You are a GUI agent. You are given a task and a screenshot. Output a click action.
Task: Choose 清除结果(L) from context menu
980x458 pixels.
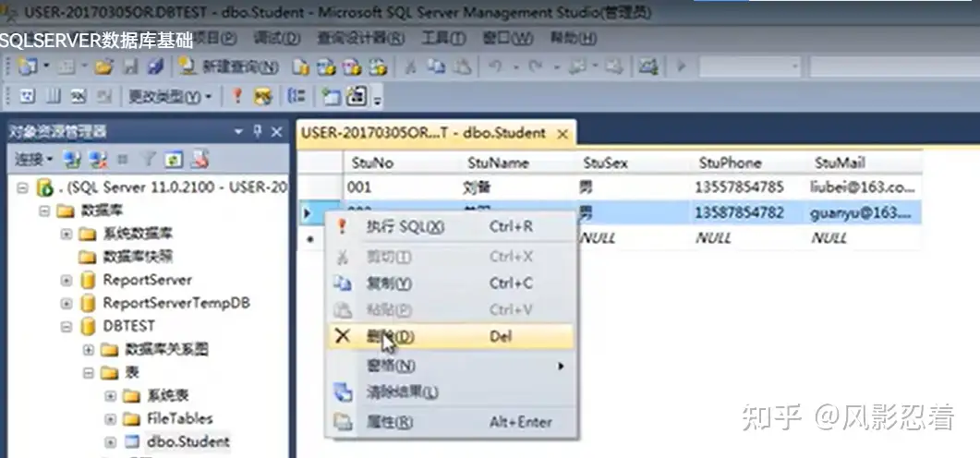click(x=452, y=392)
